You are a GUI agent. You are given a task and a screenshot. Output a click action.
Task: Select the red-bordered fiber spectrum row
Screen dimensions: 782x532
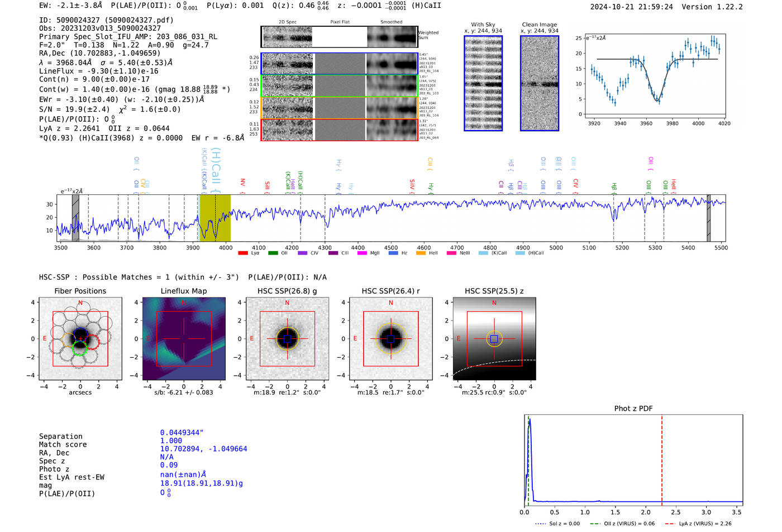tap(340, 130)
